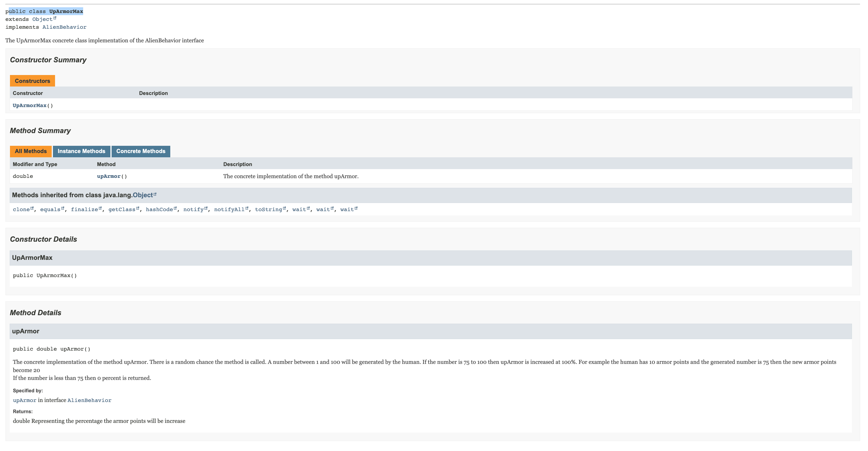Image resolution: width=868 pixels, height=451 pixels.
Task: Open the Object external link after extends
Action: [x=42, y=19]
